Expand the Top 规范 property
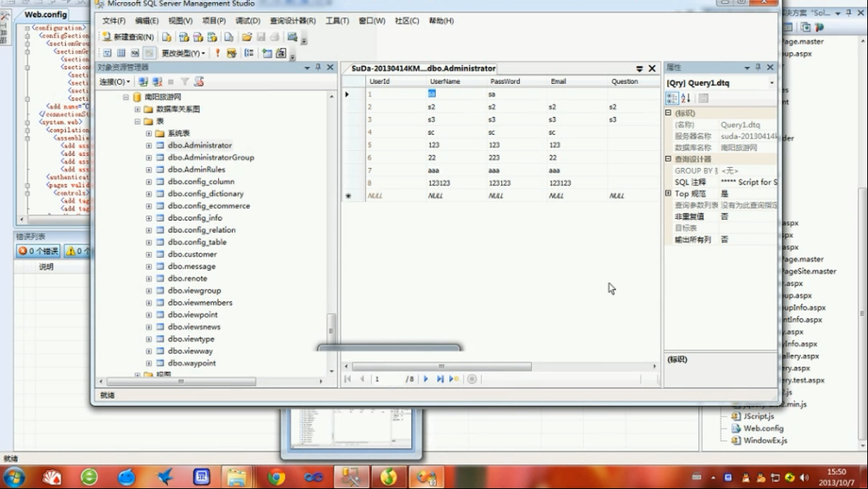The height and width of the screenshot is (489, 868). tap(668, 193)
